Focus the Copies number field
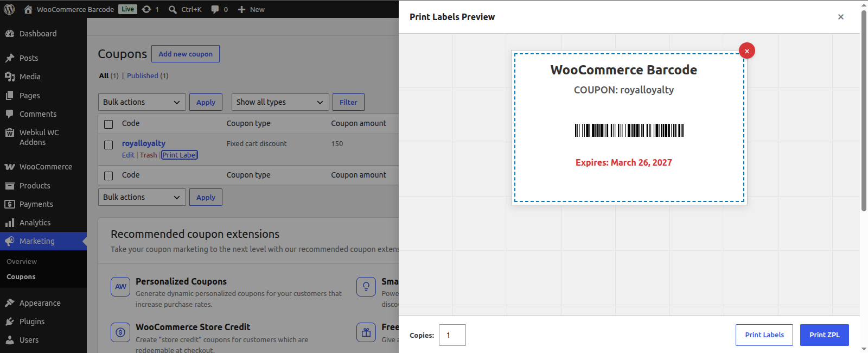Viewport: 868px width, 353px height. (x=452, y=335)
